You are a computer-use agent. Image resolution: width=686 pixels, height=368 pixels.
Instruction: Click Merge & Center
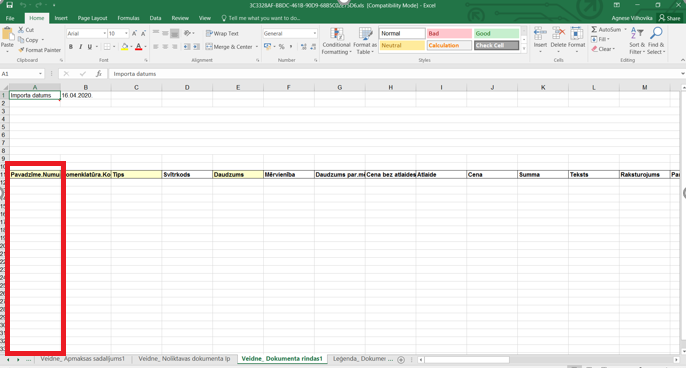[229, 47]
